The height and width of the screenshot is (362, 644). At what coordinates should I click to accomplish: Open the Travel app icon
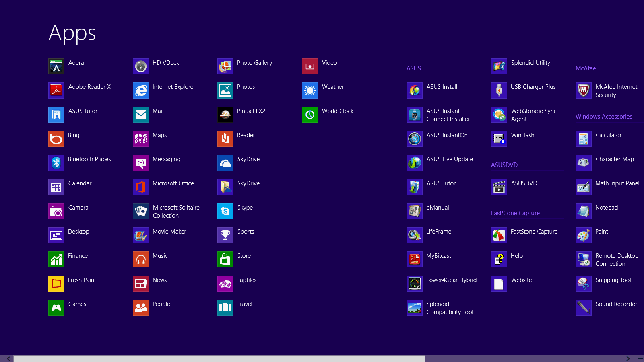tap(225, 308)
